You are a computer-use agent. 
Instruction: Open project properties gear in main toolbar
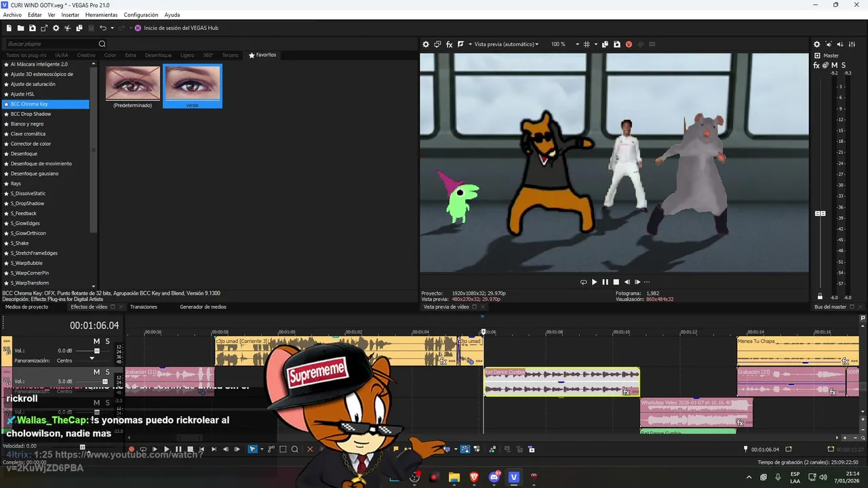tap(56, 28)
